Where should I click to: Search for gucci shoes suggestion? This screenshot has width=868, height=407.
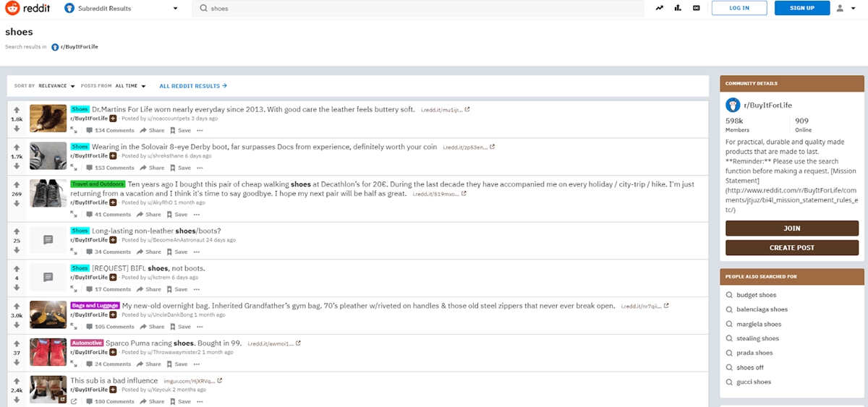(x=754, y=382)
